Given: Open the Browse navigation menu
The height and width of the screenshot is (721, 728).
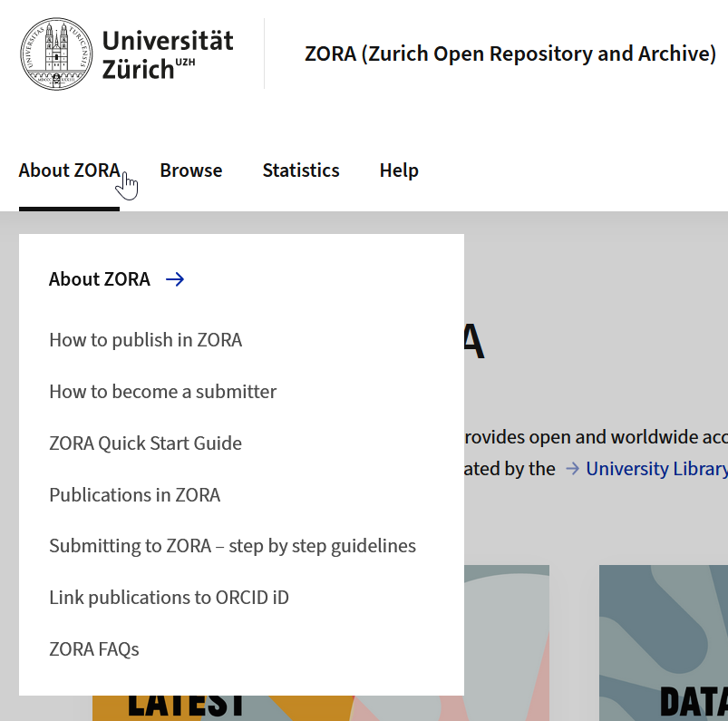Looking at the screenshot, I should click(x=190, y=171).
